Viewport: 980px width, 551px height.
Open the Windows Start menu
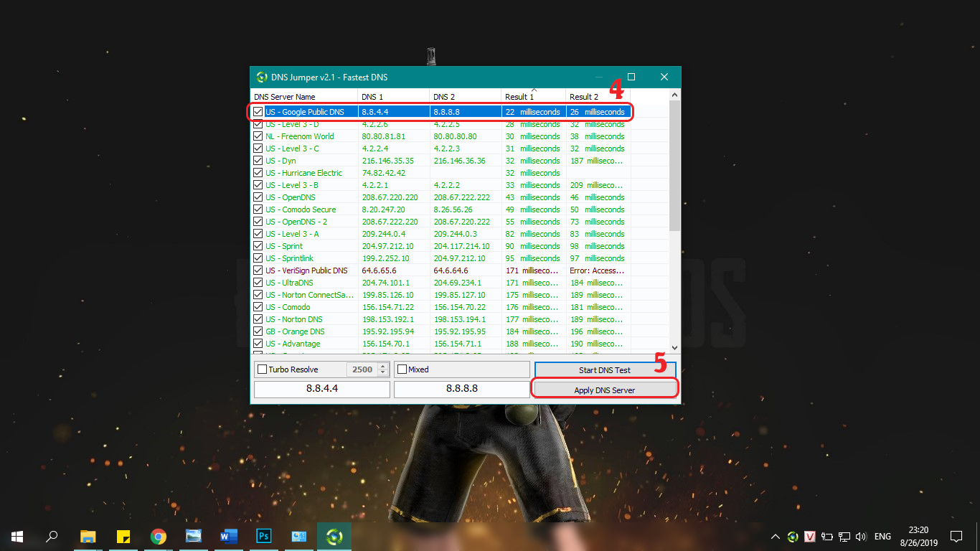pyautogui.click(x=17, y=536)
